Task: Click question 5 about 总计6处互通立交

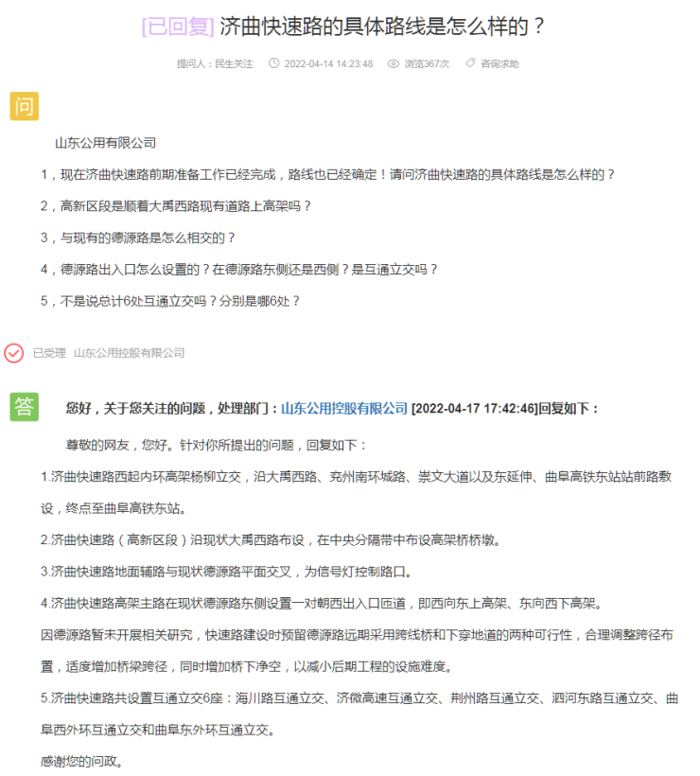Action: pyautogui.click(x=170, y=301)
